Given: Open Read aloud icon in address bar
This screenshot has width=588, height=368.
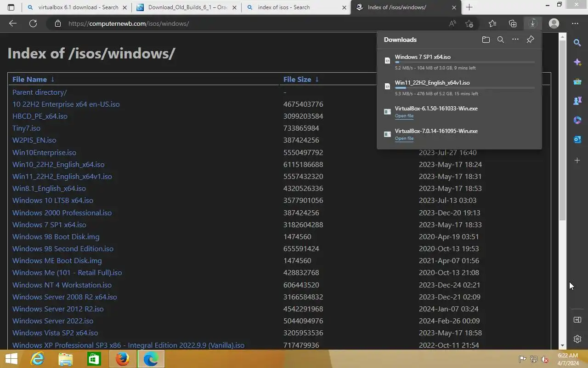Looking at the screenshot, I should (452, 23).
